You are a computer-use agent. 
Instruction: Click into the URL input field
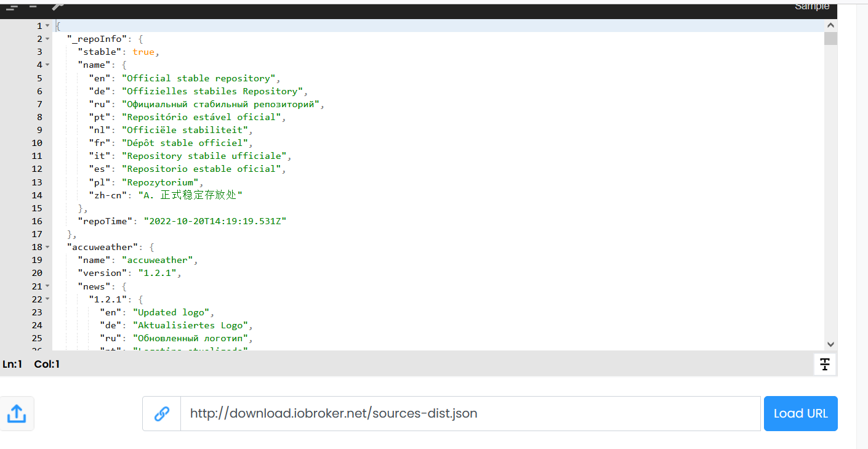click(x=470, y=413)
